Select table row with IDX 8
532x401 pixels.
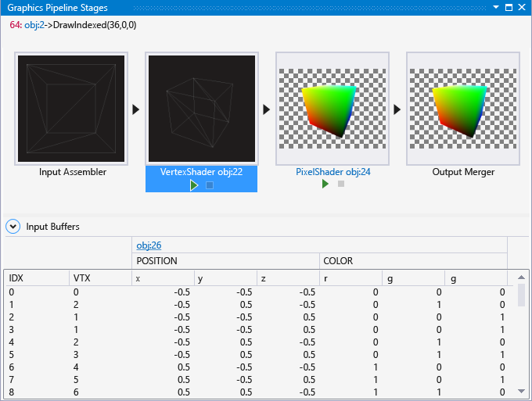click(x=259, y=392)
